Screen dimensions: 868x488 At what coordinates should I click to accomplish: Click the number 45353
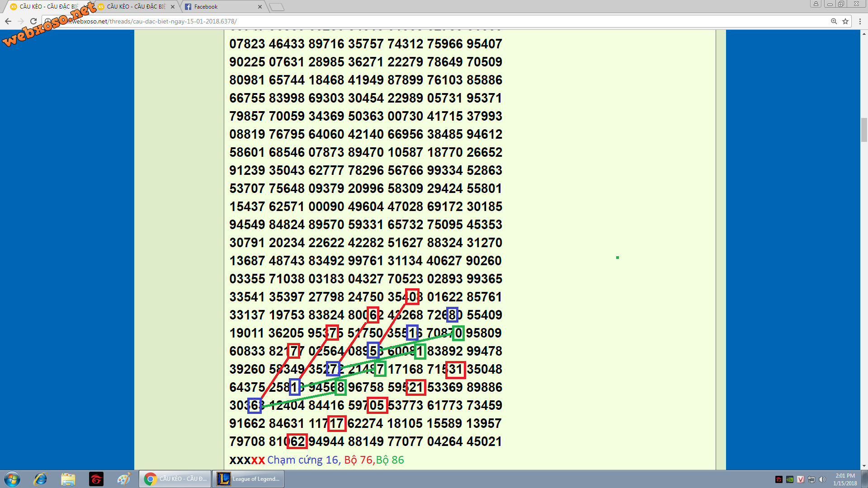point(485,225)
